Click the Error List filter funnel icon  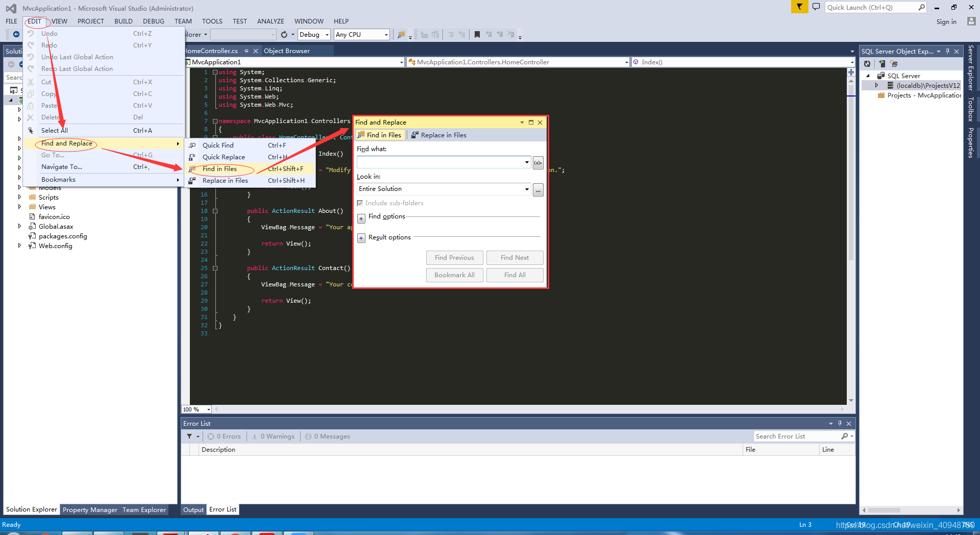coord(189,436)
